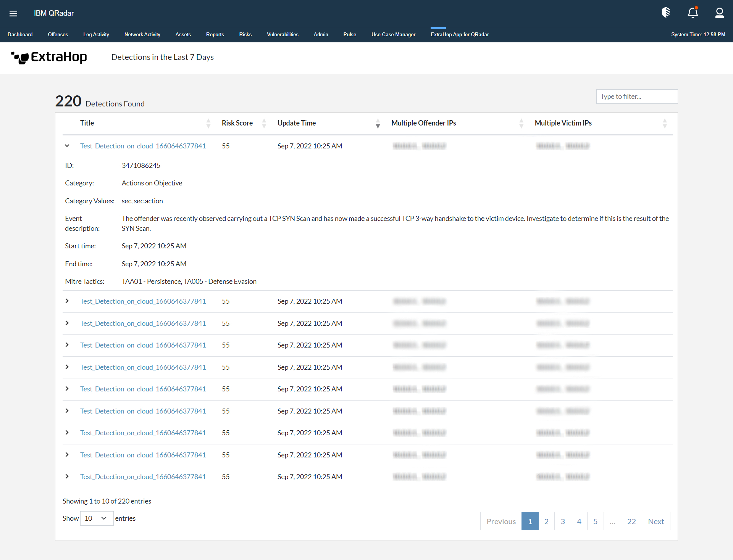Open the Offenses menu tab

pyautogui.click(x=57, y=34)
